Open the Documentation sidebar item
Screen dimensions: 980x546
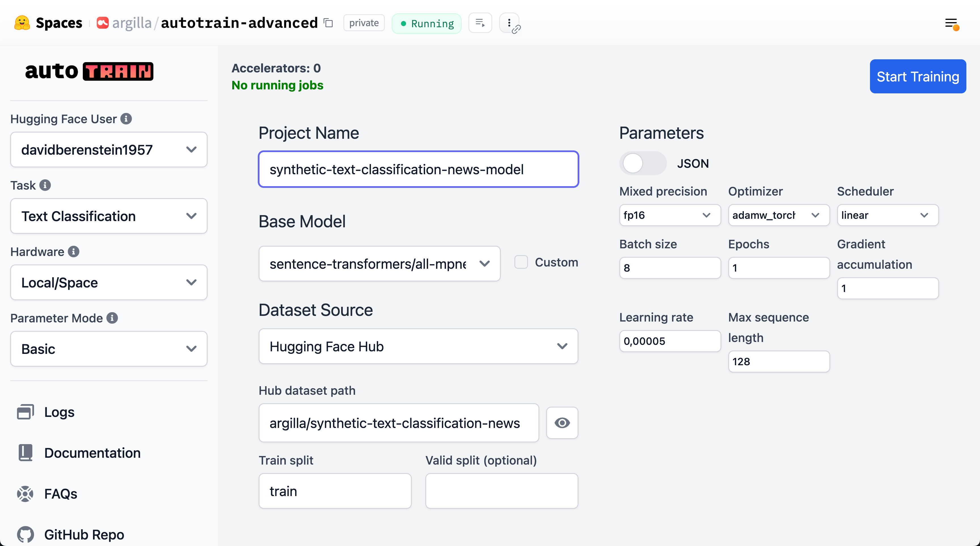pyautogui.click(x=92, y=453)
